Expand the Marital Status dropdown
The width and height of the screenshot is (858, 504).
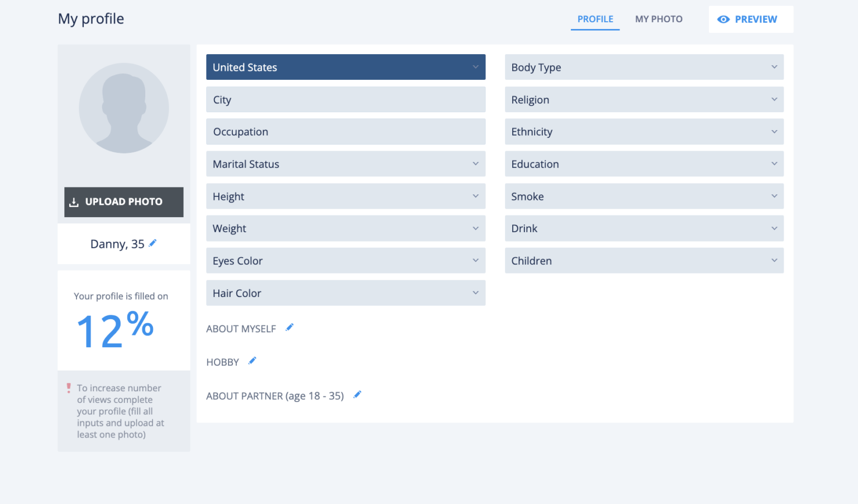coord(345,164)
